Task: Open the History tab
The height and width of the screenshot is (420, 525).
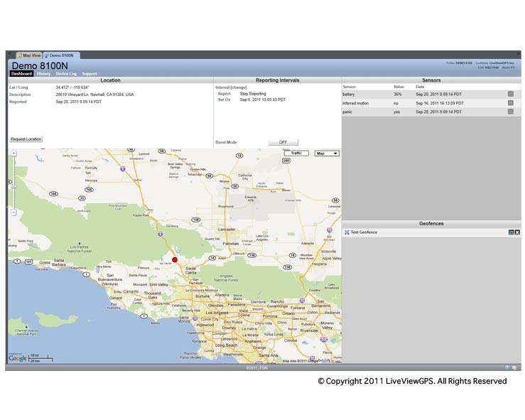Action: click(x=44, y=74)
